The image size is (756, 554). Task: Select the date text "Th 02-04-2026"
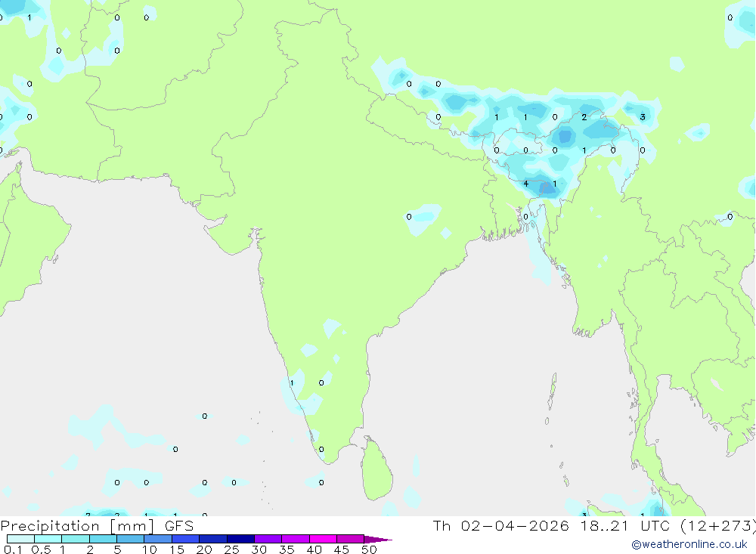click(x=501, y=525)
